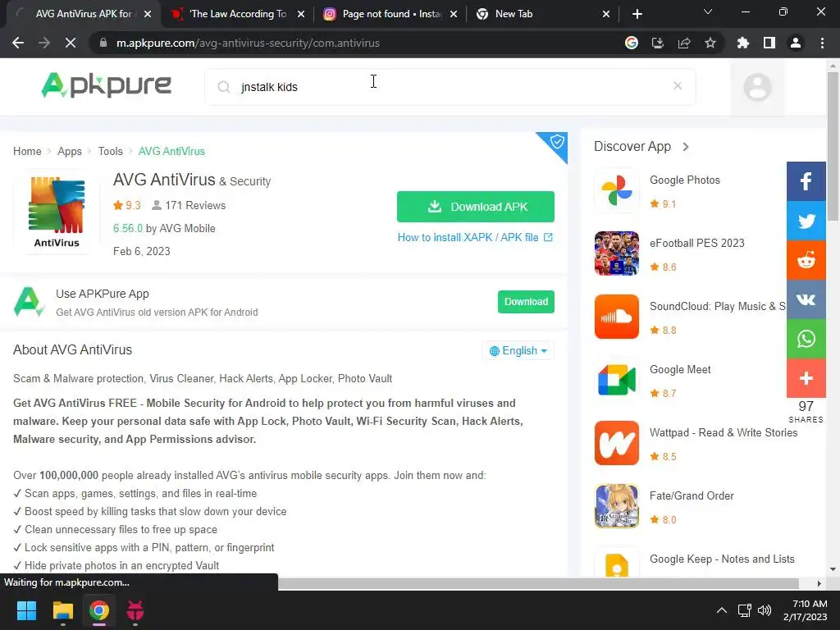
Task: Share on Reddit
Action: [806, 260]
